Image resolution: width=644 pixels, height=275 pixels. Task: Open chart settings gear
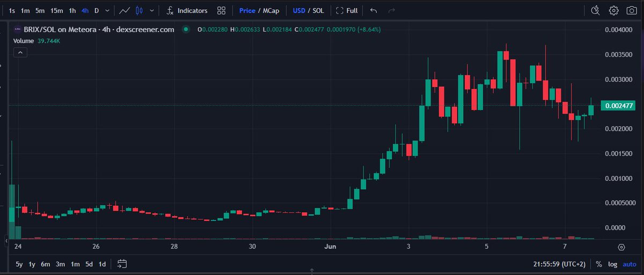614,10
